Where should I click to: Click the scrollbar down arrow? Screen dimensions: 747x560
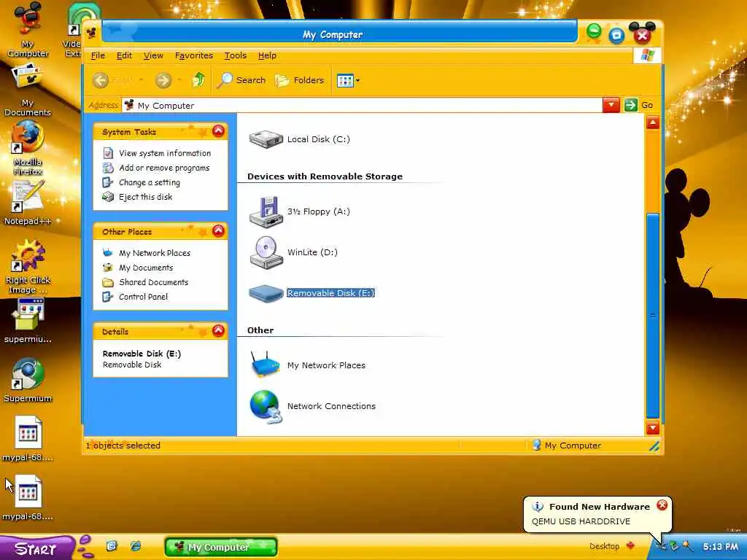(653, 427)
